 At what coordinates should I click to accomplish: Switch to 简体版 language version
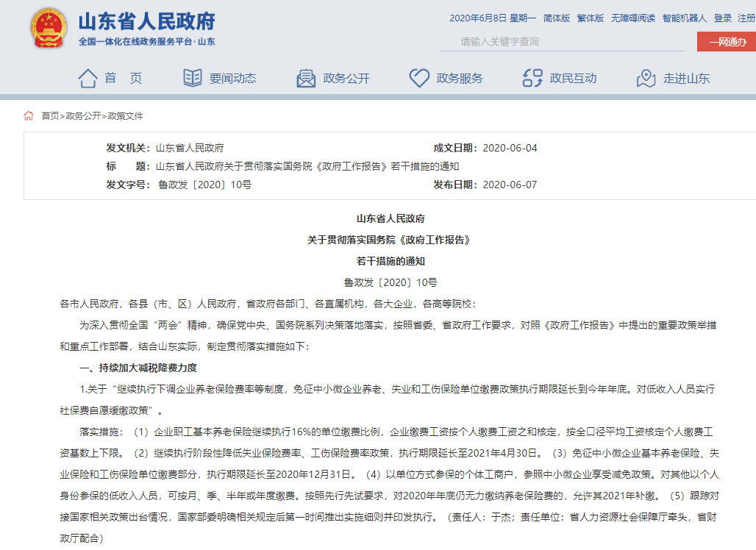coord(557,18)
